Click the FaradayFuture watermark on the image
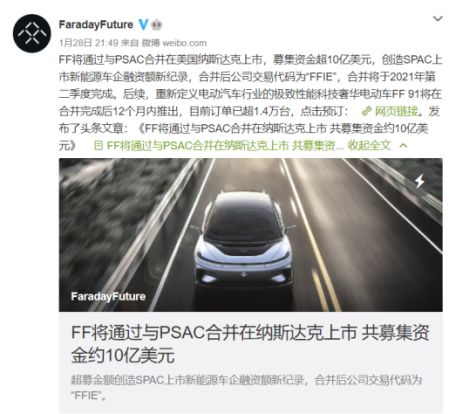450x414 pixels. click(108, 296)
